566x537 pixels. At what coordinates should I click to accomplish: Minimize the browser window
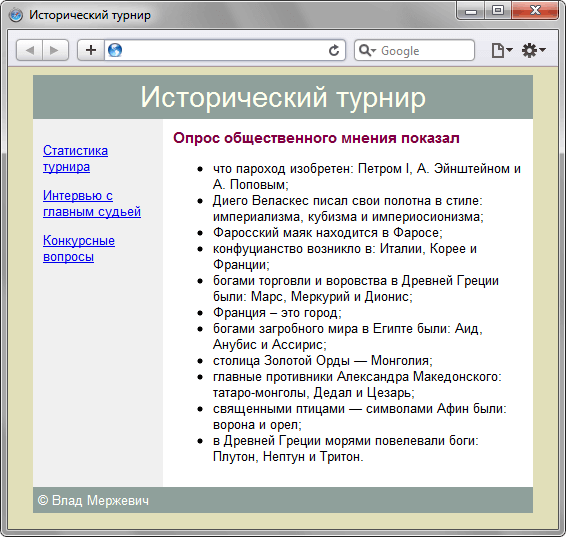pos(470,11)
